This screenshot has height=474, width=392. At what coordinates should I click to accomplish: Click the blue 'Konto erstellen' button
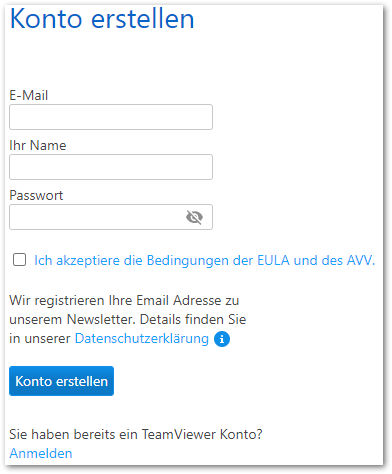point(61,381)
